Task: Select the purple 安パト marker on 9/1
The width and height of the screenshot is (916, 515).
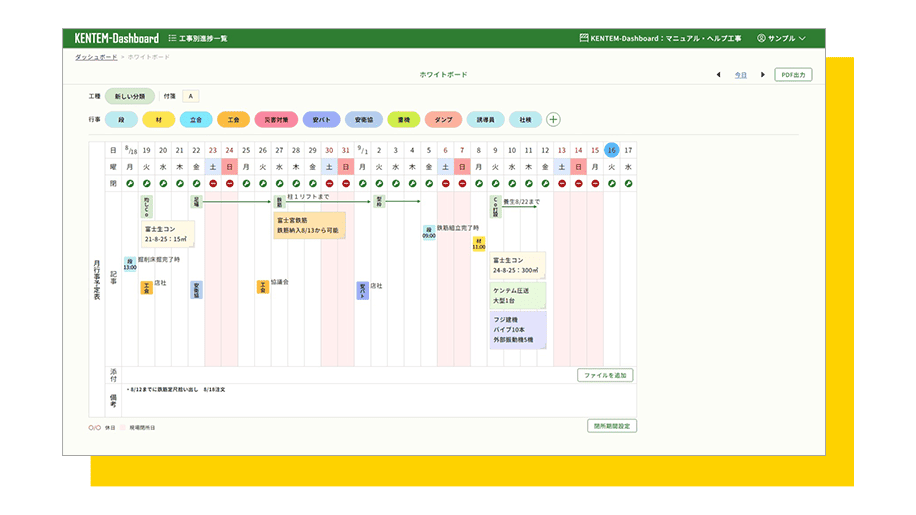Action: 363,290
